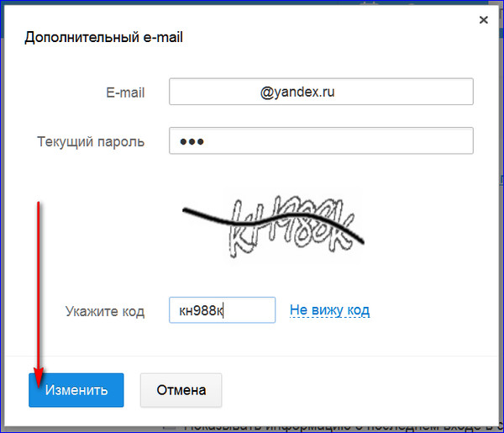Open the "Не вижу код" link
Viewport: 504px width, 433px height.
pyautogui.click(x=329, y=310)
